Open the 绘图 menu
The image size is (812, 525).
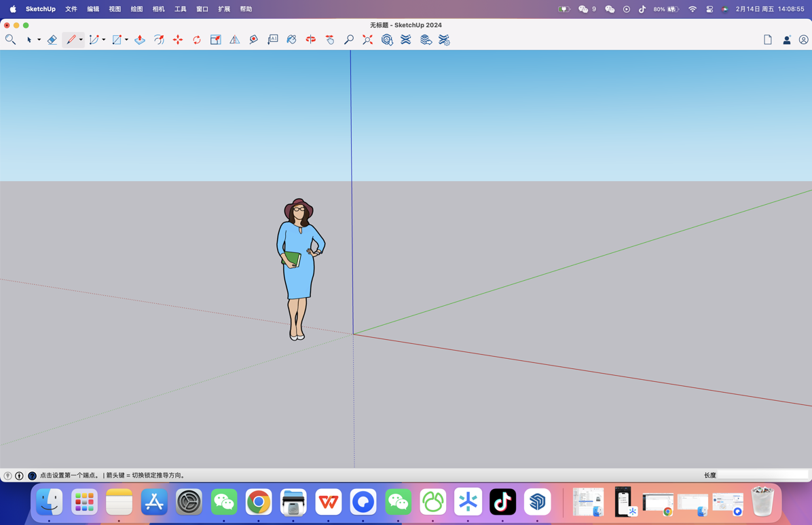[136, 9]
